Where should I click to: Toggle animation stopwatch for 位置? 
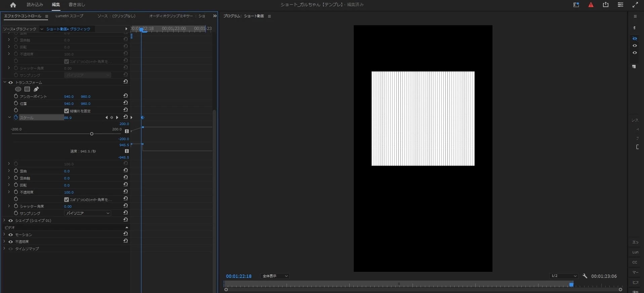[16, 103]
